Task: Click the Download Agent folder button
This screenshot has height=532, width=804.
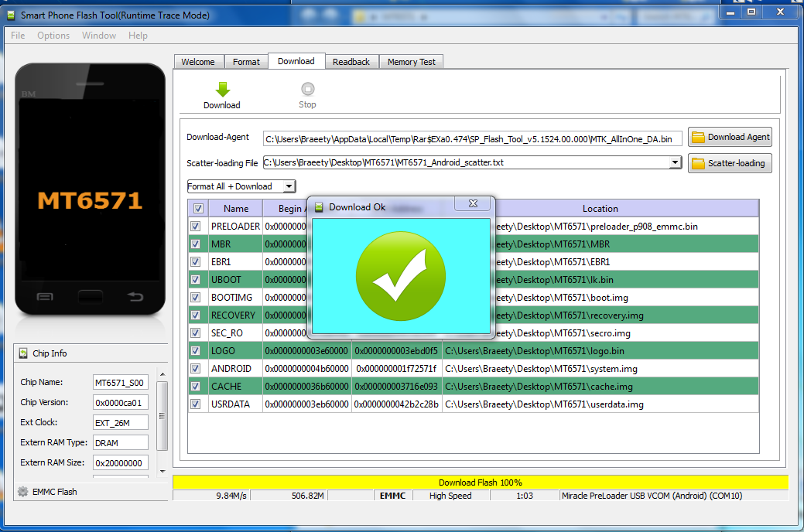Action: click(730, 138)
